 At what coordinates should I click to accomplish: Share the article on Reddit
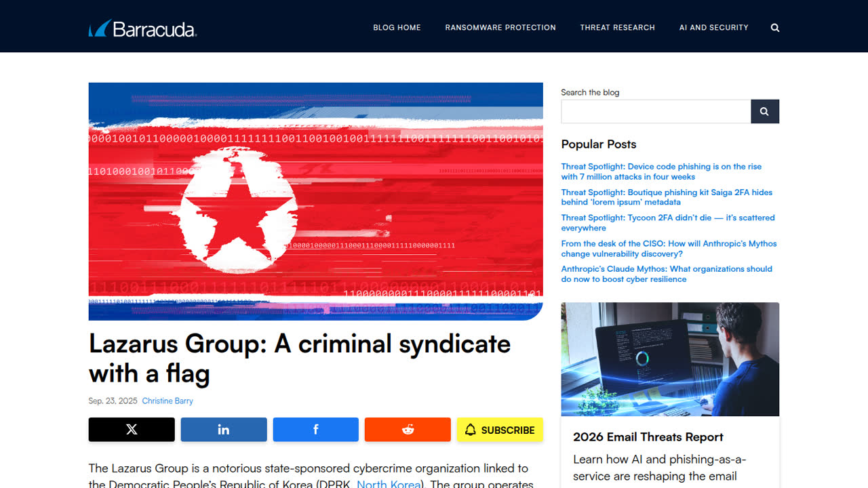click(408, 430)
